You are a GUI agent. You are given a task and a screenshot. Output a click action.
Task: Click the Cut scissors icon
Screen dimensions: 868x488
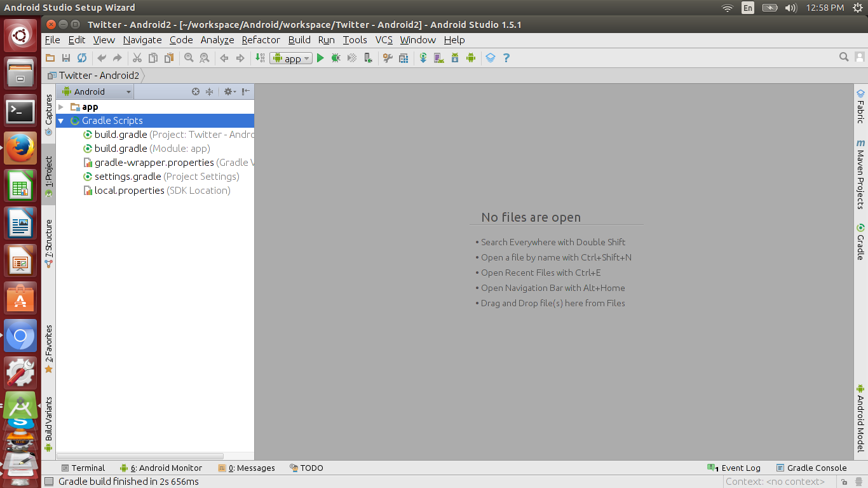137,58
